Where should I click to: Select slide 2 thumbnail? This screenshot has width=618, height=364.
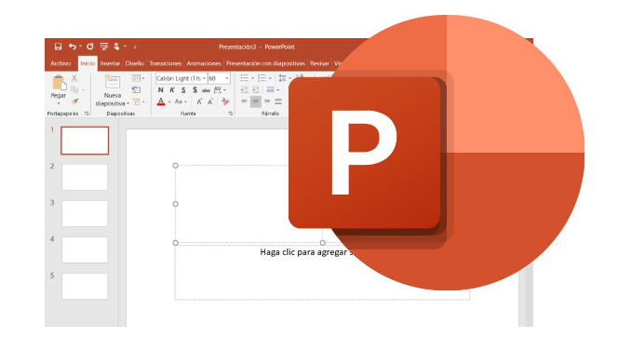(x=85, y=177)
